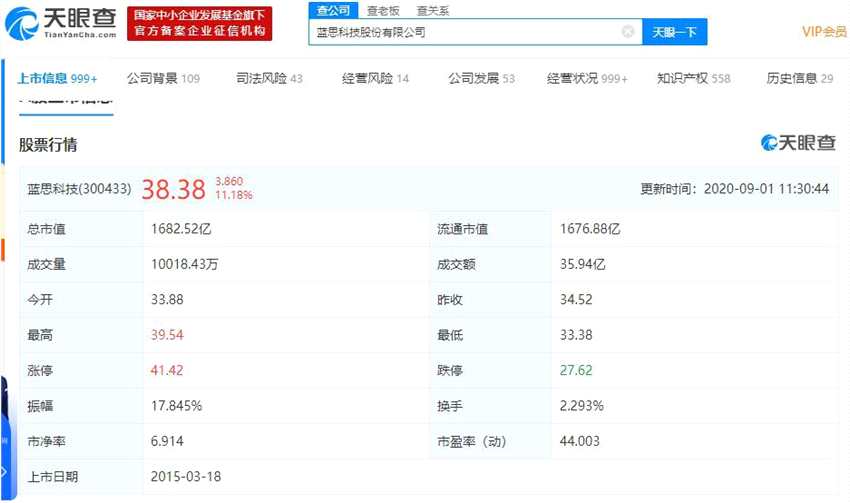Click the price-to-book value 6.914

pos(167,441)
